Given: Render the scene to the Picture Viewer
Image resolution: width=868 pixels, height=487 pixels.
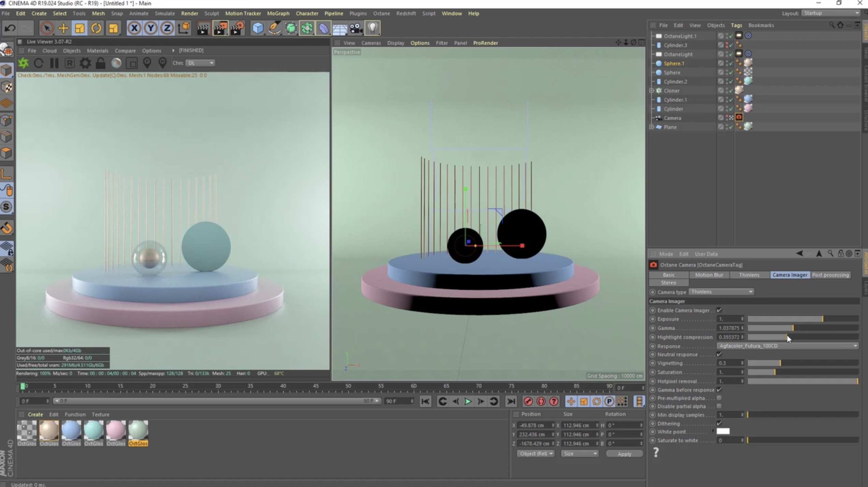Looking at the screenshot, I should (220, 28).
